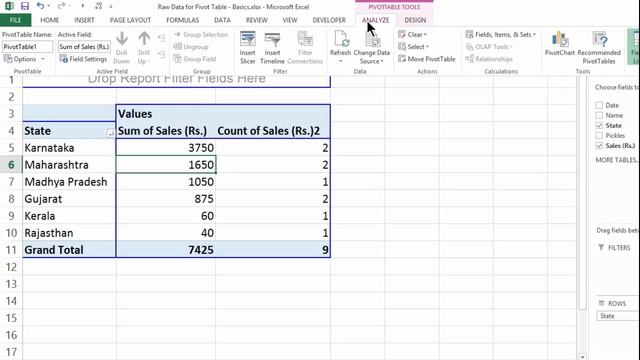Image resolution: width=640 pixels, height=360 pixels.
Task: Click the Save icon in quick access toolbar
Action: pyautogui.click(x=25, y=6)
